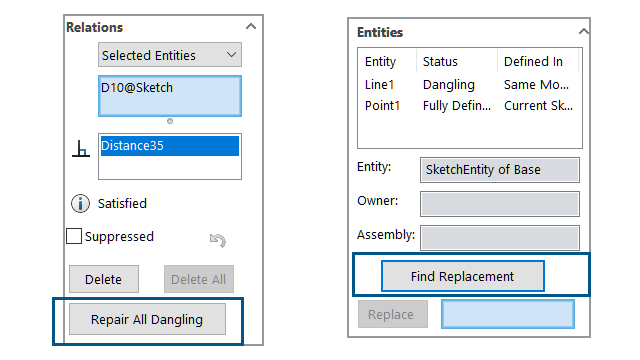Screen dimensions: 640x360
Task: Click the Dangling status cell
Action: pyautogui.click(x=449, y=84)
